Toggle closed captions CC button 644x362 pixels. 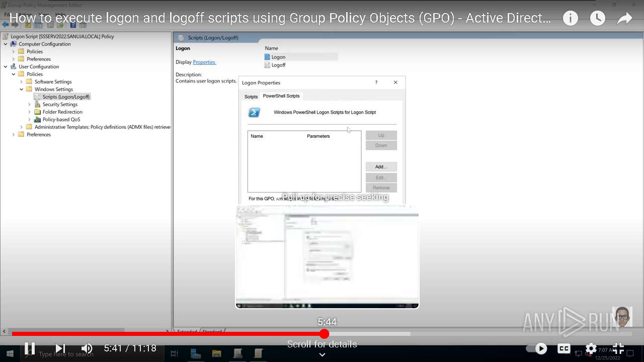point(564,348)
